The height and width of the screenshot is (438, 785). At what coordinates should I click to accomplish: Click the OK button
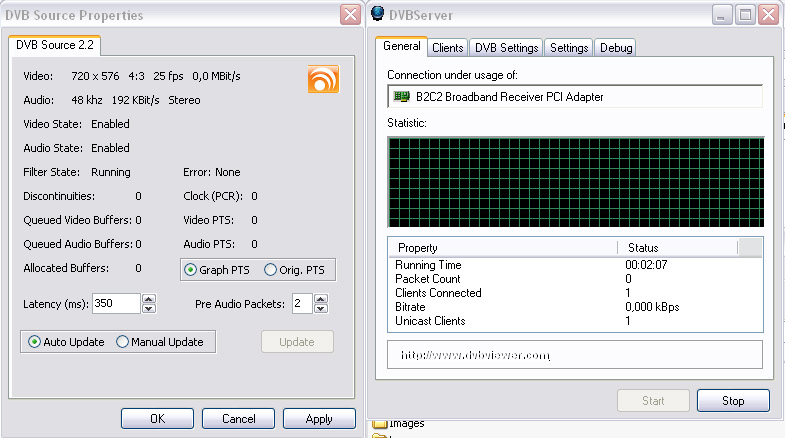click(157, 418)
